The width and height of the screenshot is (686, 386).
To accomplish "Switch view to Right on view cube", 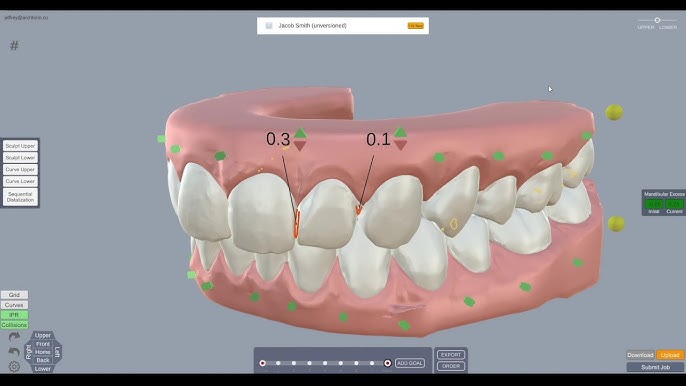I will tap(29, 352).
